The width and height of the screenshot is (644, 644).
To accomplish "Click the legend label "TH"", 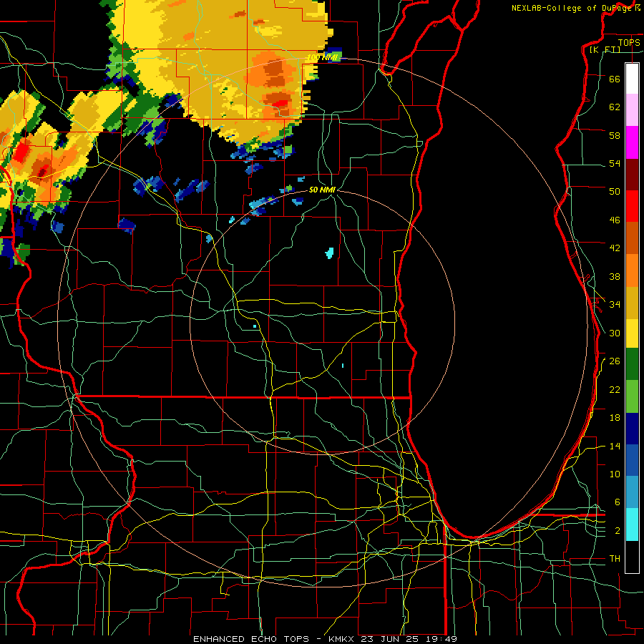I will click(615, 559).
